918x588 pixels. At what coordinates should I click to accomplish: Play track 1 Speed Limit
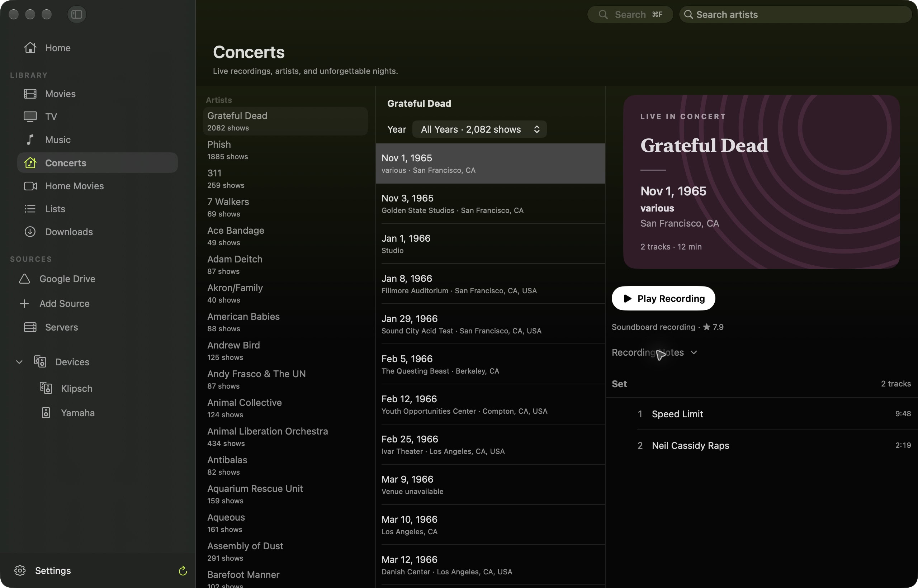(x=762, y=413)
